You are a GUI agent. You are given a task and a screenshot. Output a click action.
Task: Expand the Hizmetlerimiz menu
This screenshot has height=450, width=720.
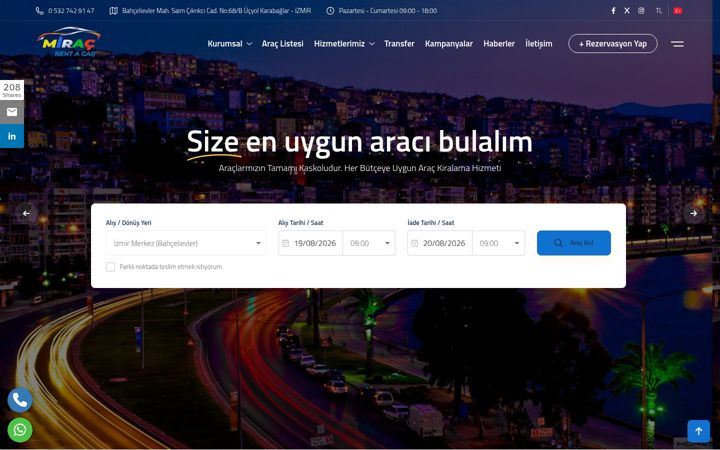coord(344,44)
